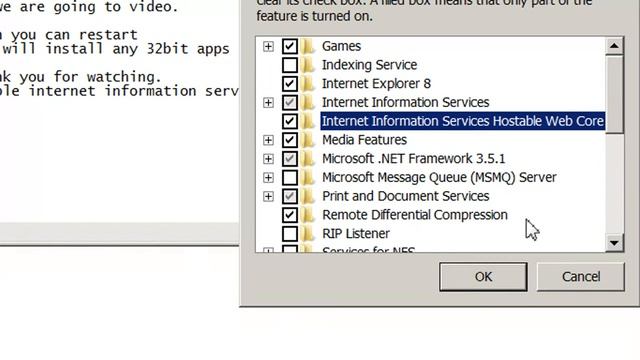Select "Microsoft .NET Framework 3.5.1" label
The image size is (640, 360).
(413, 159)
